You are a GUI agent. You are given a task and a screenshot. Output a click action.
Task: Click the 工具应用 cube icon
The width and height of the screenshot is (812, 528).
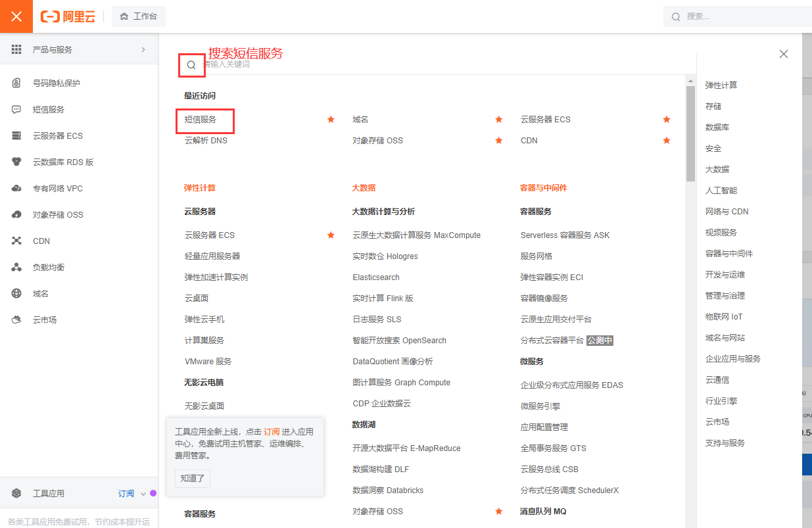tap(16, 494)
